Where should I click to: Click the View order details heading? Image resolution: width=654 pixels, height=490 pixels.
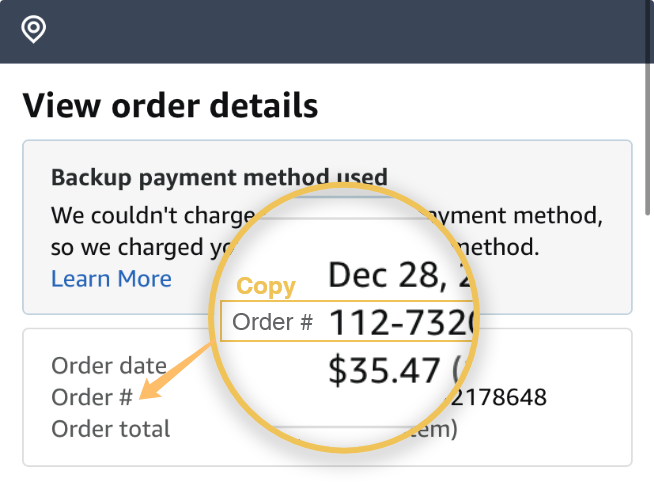click(170, 104)
